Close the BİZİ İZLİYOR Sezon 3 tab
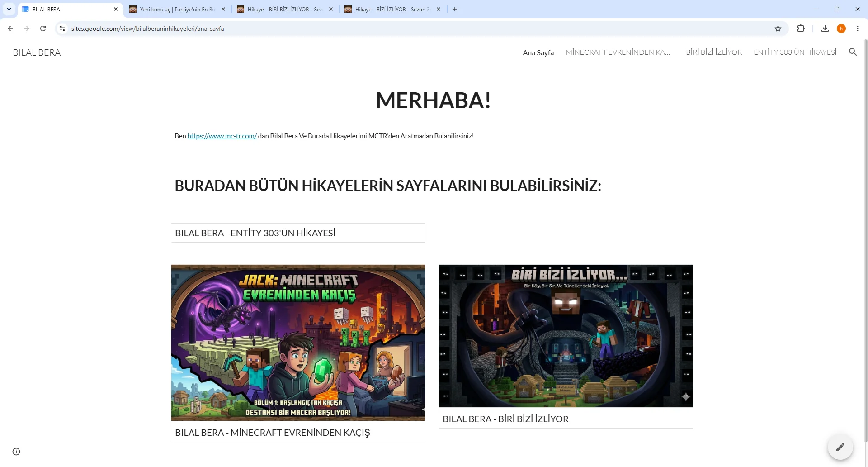Image resolution: width=868 pixels, height=467 pixels. [439, 9]
